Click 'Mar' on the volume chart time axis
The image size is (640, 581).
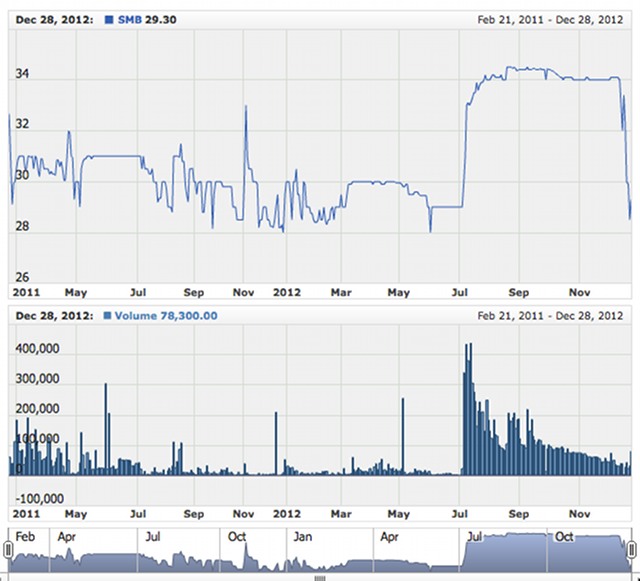[341, 514]
